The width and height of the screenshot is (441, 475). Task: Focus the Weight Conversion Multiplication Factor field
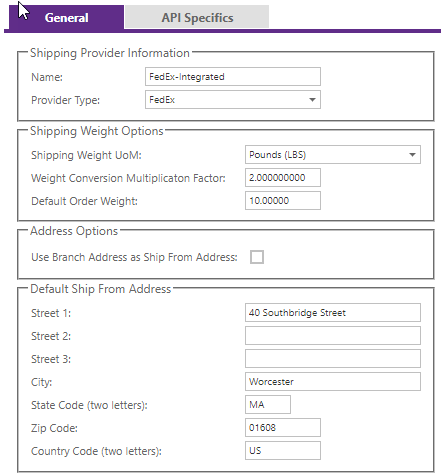283,178
